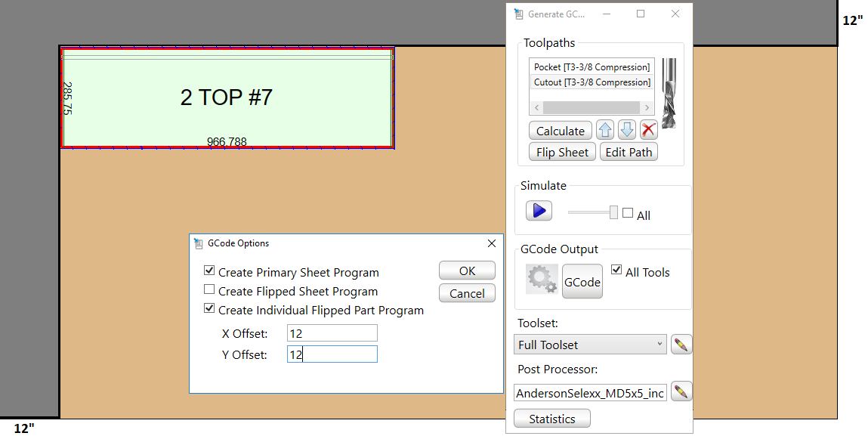Close the GCode Options dialog
The height and width of the screenshot is (436, 868).
pos(492,243)
